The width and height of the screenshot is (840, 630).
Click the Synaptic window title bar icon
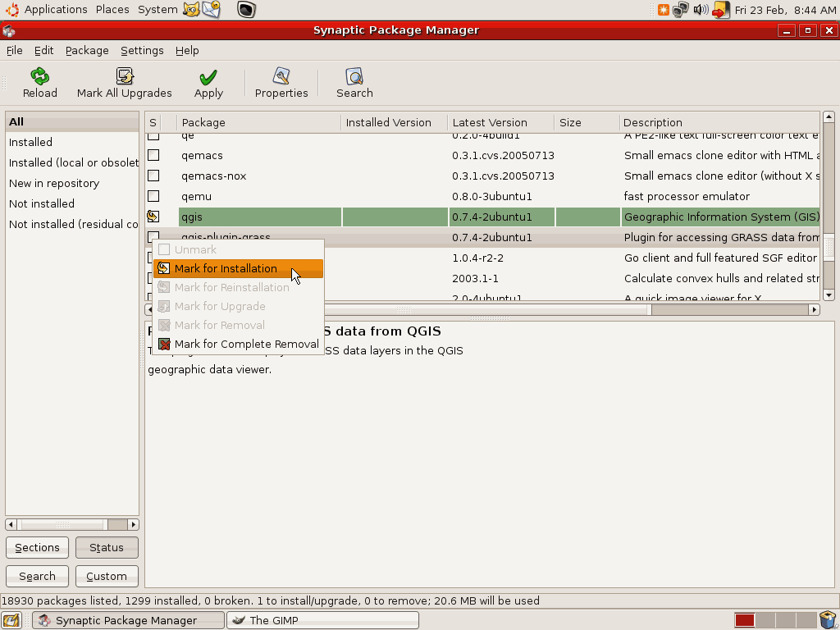(x=8, y=30)
